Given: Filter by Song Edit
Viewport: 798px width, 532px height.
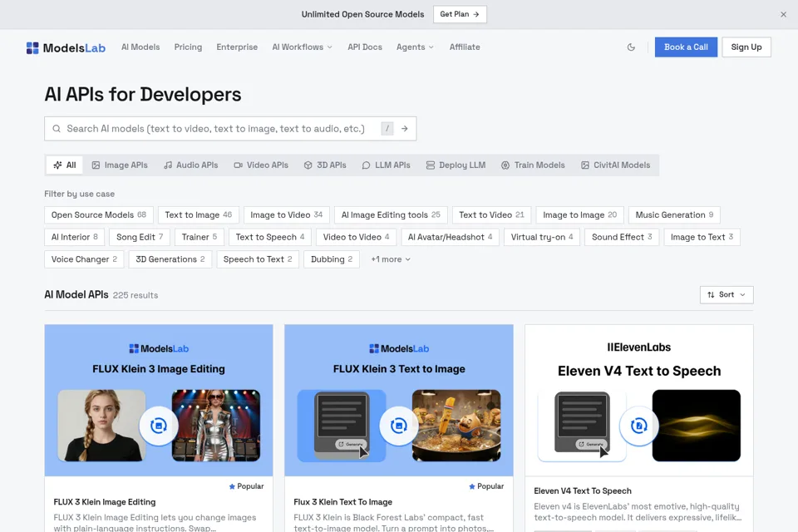Looking at the screenshot, I should [140, 237].
